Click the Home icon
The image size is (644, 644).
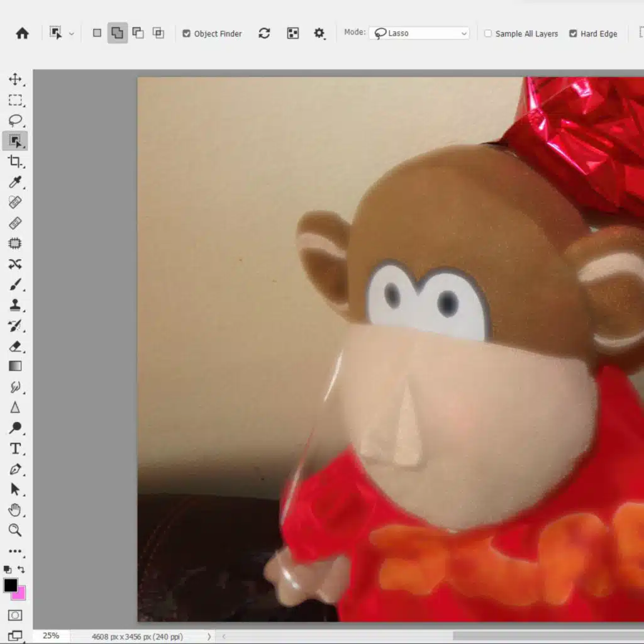(22, 33)
